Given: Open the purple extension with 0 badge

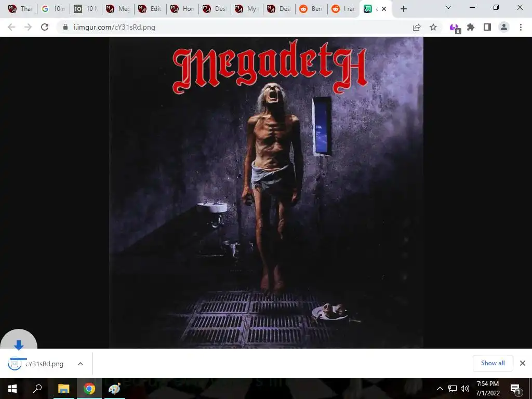Looking at the screenshot, I should (x=455, y=28).
